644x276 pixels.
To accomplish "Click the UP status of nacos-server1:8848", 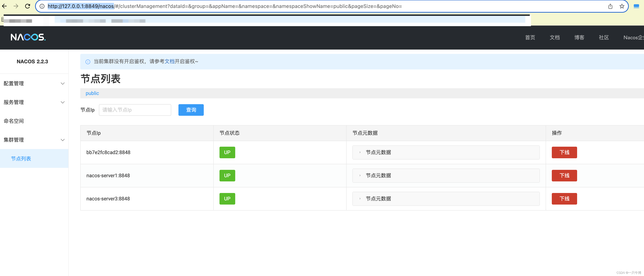I will click(x=227, y=175).
